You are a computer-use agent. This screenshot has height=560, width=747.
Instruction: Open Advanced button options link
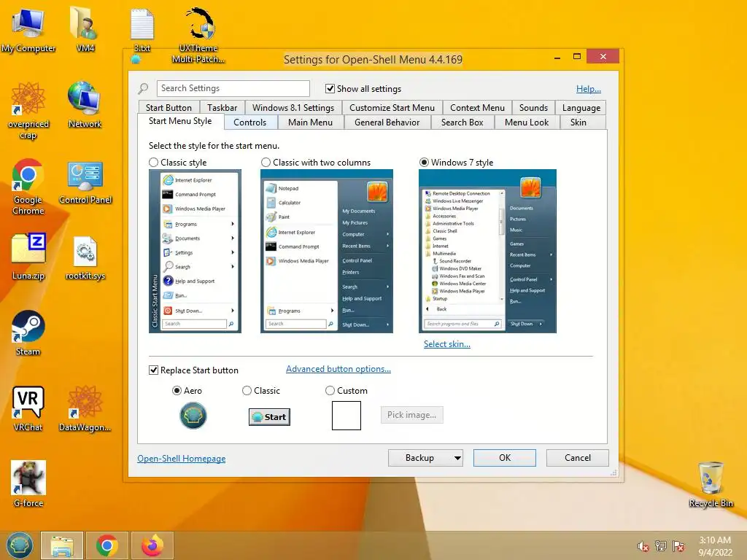tap(338, 369)
